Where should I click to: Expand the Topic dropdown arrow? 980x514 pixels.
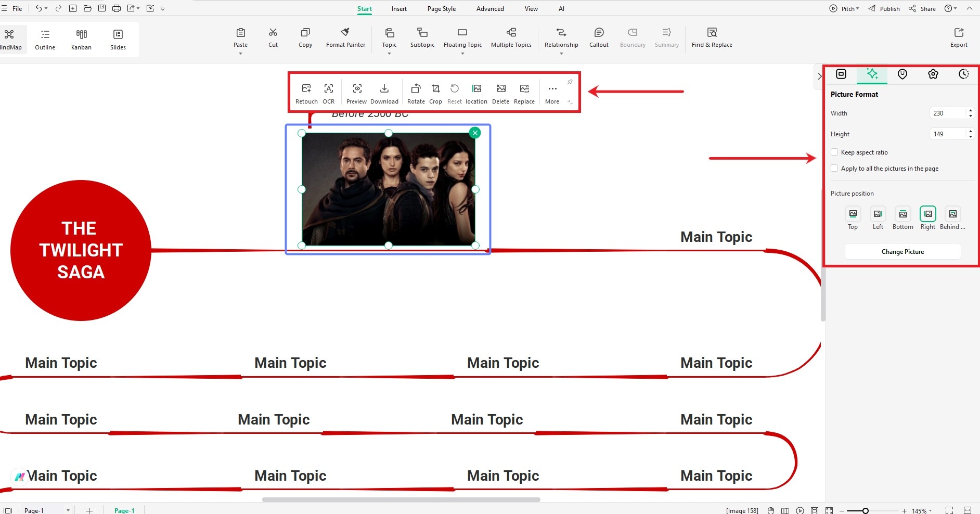click(389, 54)
